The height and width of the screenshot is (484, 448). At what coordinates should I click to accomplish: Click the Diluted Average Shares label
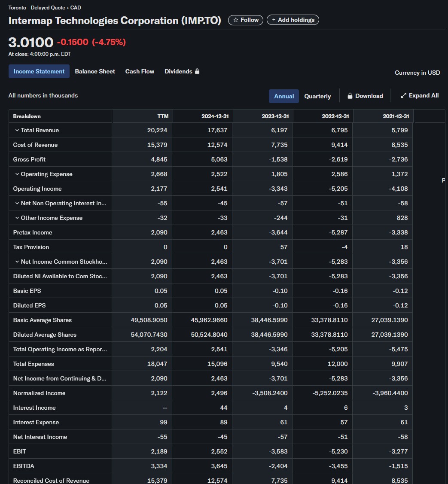click(x=45, y=335)
